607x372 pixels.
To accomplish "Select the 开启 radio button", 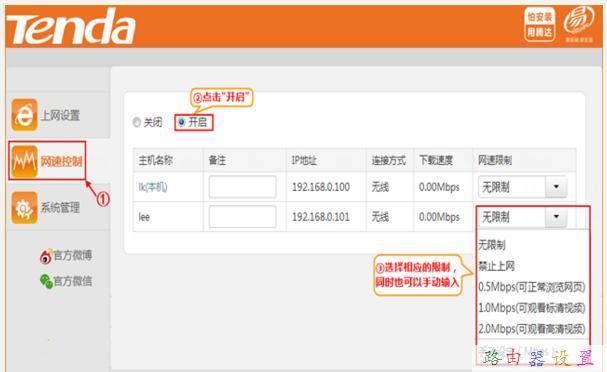I will point(181,122).
